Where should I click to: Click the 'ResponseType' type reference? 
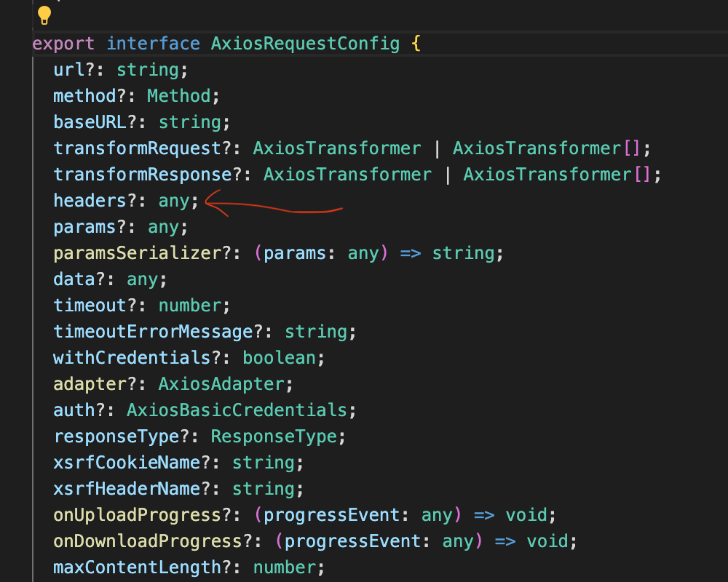tap(274, 436)
